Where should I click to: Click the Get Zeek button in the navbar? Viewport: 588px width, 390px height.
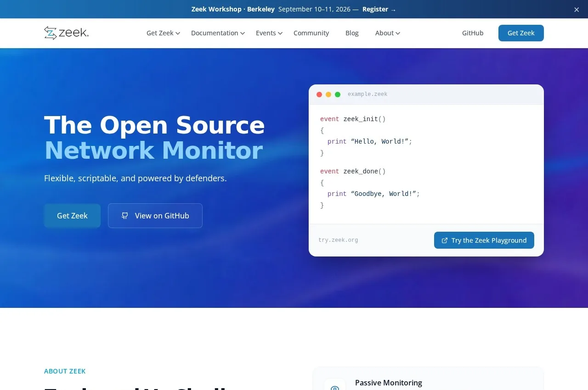pyautogui.click(x=521, y=33)
